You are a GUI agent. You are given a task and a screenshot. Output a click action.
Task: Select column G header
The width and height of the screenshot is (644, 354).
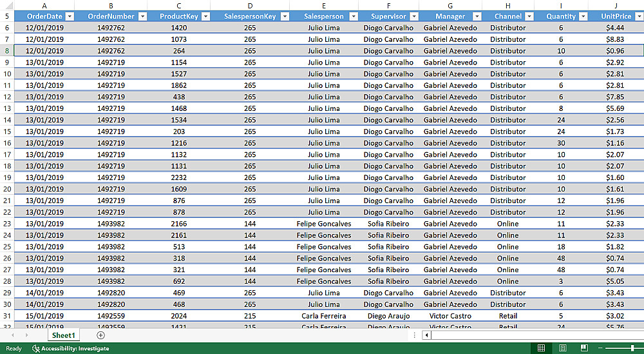point(451,6)
